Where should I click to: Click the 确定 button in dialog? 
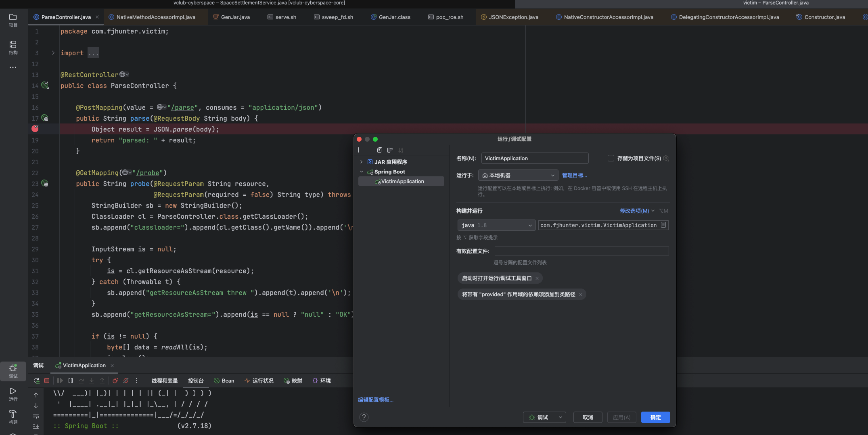(x=655, y=417)
